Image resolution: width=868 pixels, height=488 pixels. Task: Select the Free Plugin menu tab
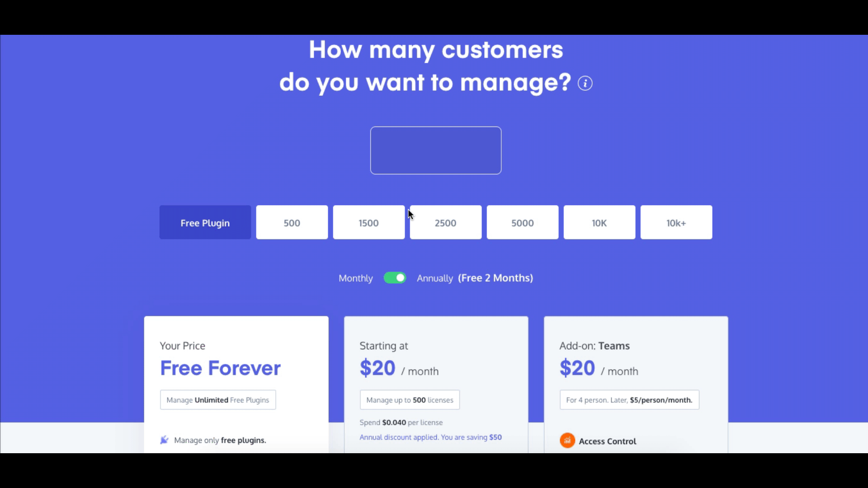point(204,222)
